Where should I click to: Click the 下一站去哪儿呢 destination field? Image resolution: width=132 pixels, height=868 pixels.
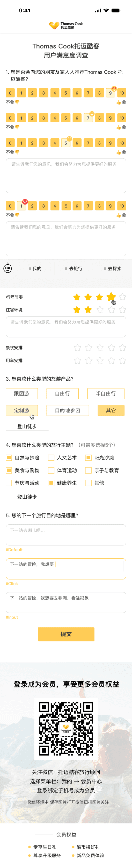click(x=66, y=535)
